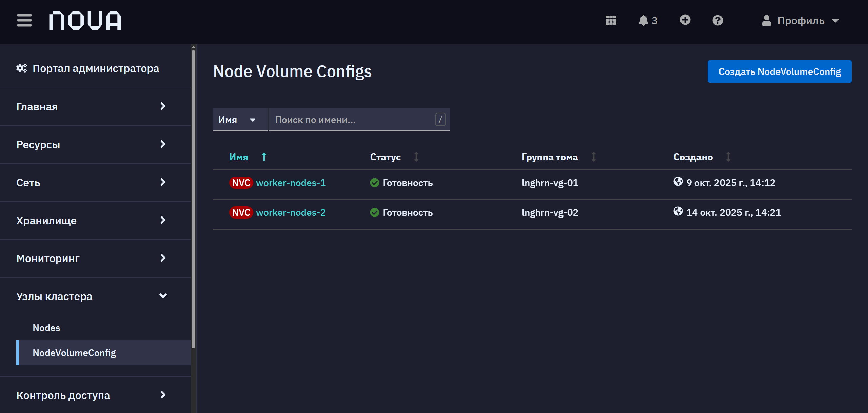Image resolution: width=868 pixels, height=413 pixels.
Task: Click the sidebar vertical scrollbar
Action: tap(193, 199)
